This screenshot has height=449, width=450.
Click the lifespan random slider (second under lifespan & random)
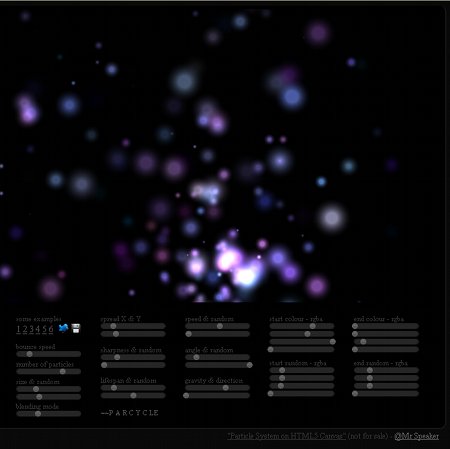(x=133, y=395)
